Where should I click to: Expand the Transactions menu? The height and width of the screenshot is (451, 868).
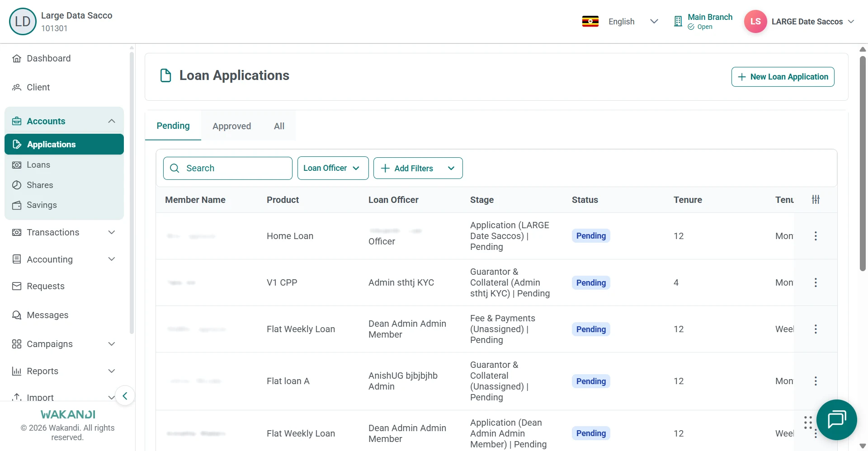point(64,232)
